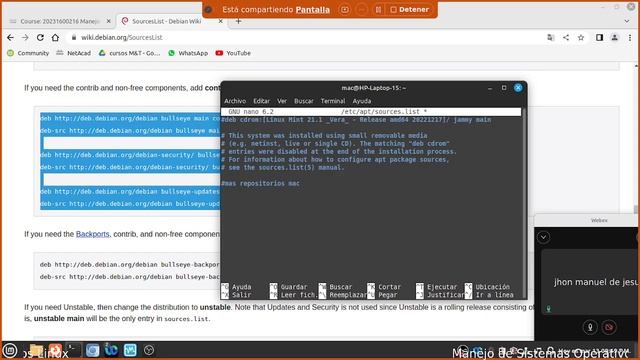The height and width of the screenshot is (360, 640).
Task: Open the Community bookmark
Action: pos(28,53)
